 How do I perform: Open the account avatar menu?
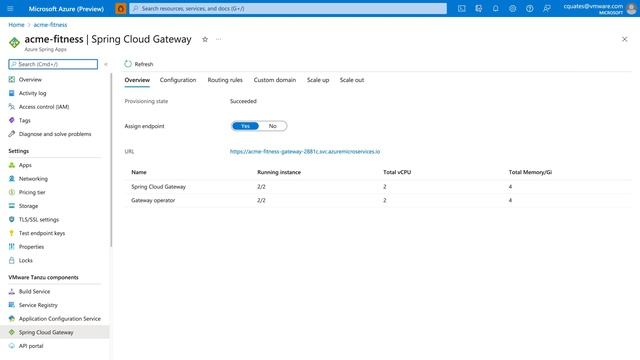tap(631, 9)
